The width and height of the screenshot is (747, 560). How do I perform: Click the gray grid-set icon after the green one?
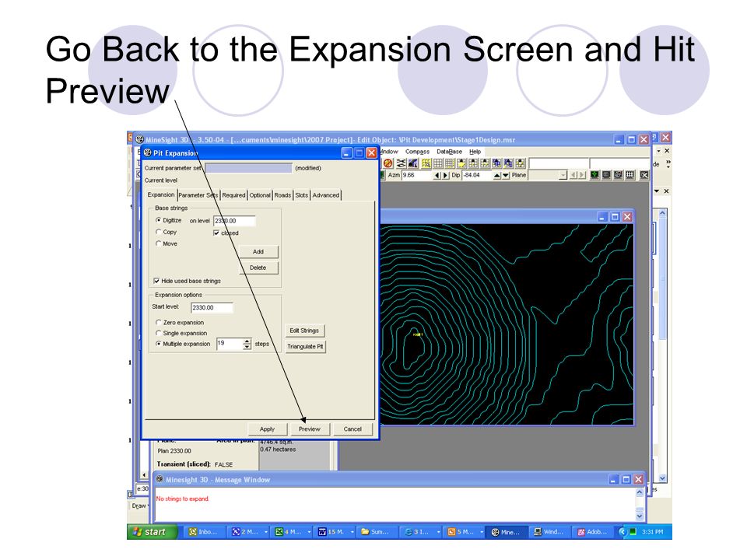[606, 175]
